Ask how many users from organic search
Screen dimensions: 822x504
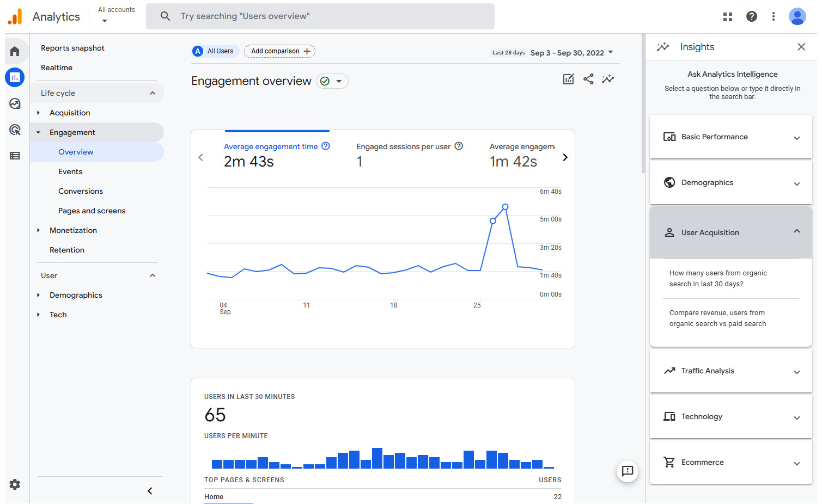click(x=718, y=279)
